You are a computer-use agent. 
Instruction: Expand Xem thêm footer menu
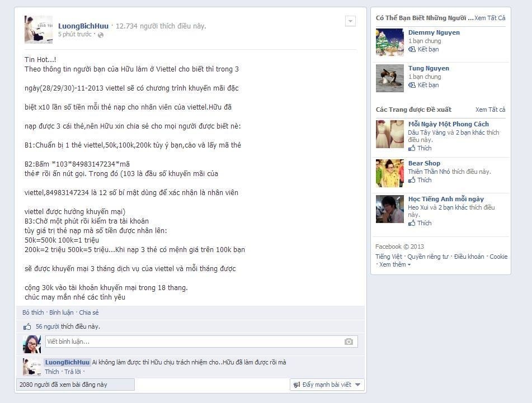[x=394, y=264]
